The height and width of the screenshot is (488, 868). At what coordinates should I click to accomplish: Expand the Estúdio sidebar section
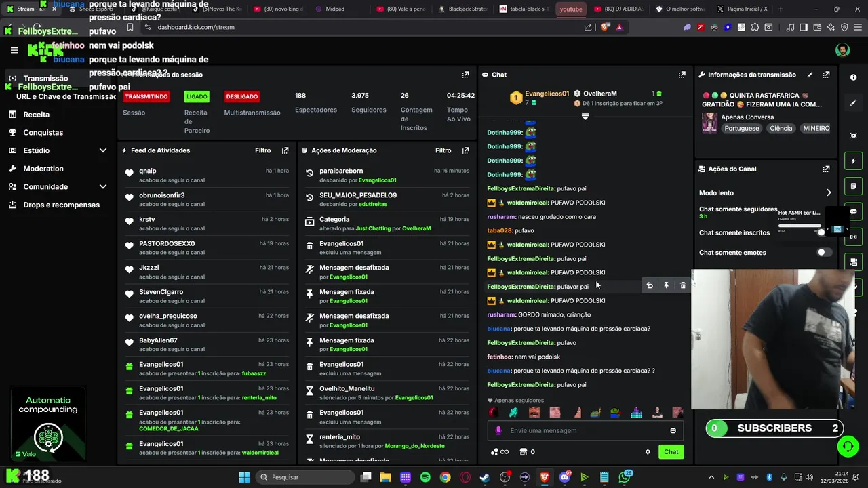click(x=103, y=150)
